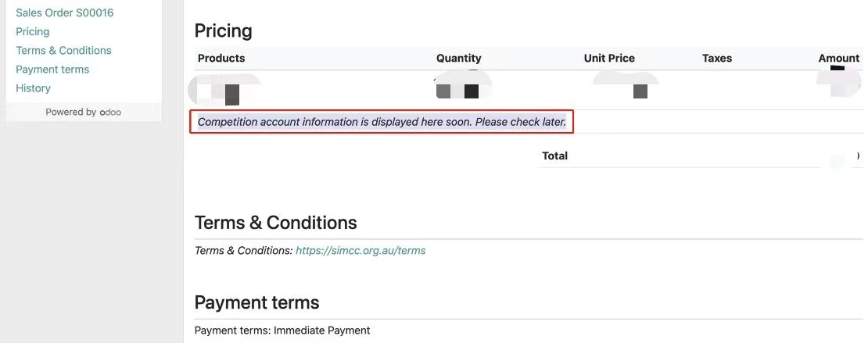
Task: Select the Amount column header
Action: point(838,58)
